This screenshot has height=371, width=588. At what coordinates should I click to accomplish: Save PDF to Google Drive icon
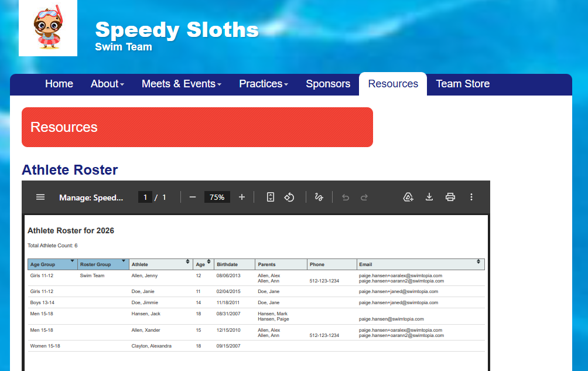click(x=409, y=198)
